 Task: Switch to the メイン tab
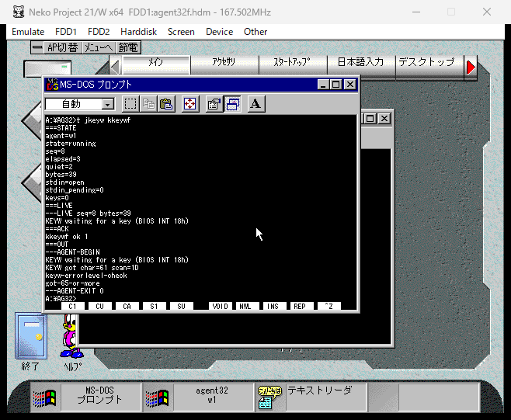[156, 64]
